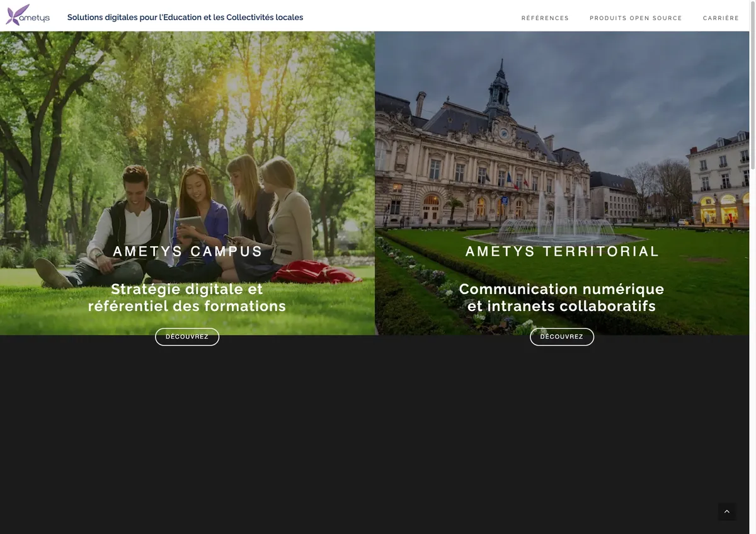
Task: Open the Références menu item
Action: [x=545, y=18]
